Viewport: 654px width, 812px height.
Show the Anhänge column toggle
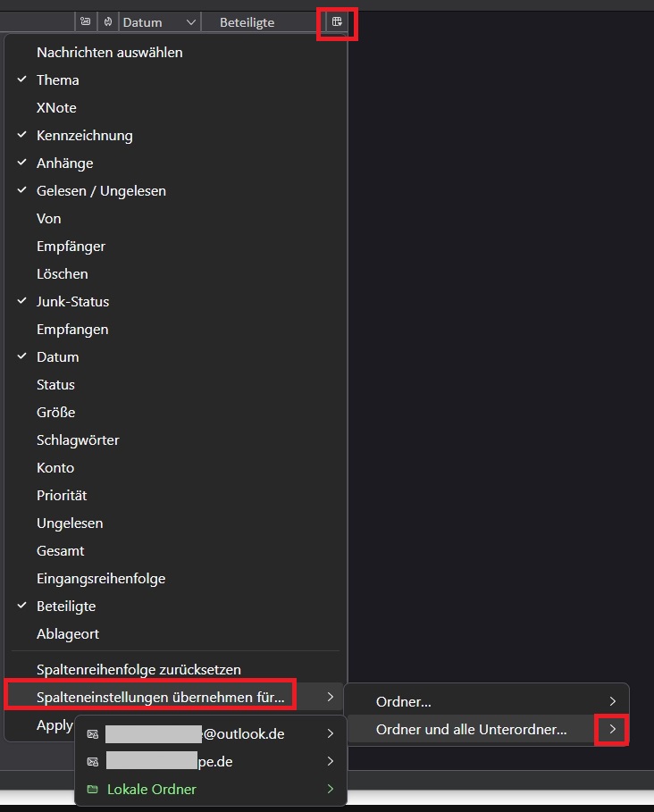[64, 163]
